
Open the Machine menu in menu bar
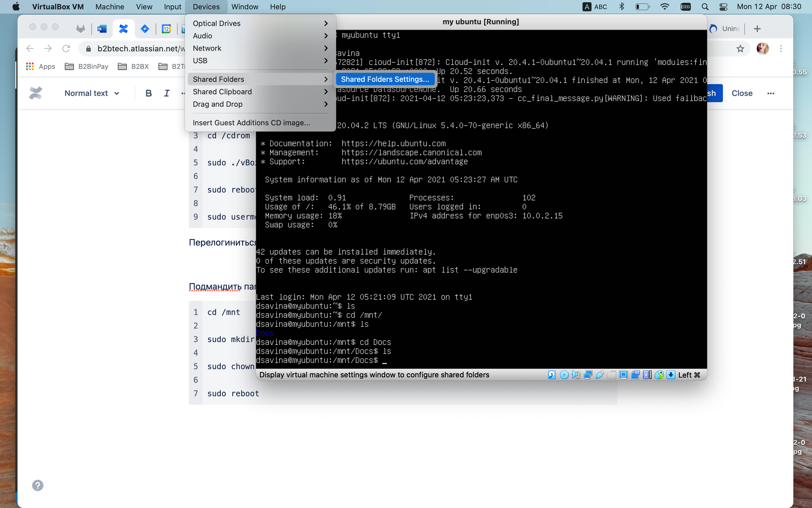pyautogui.click(x=110, y=7)
